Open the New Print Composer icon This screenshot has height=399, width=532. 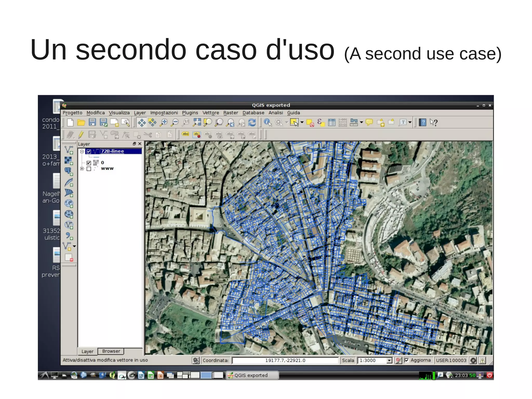(115, 122)
